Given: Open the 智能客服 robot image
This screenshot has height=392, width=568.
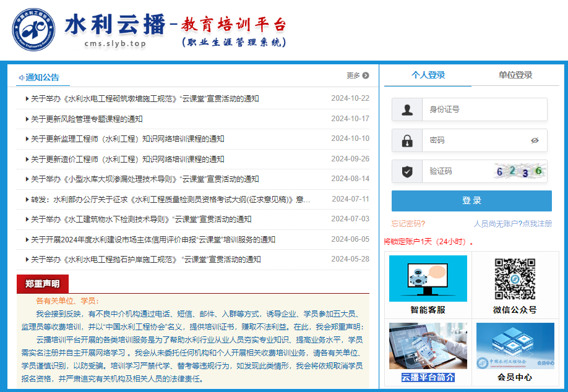Looking at the screenshot, I should pos(428,278).
